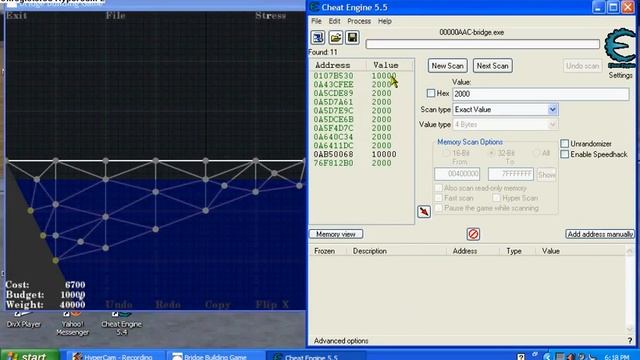Select address 0AB50068 row

point(362,154)
